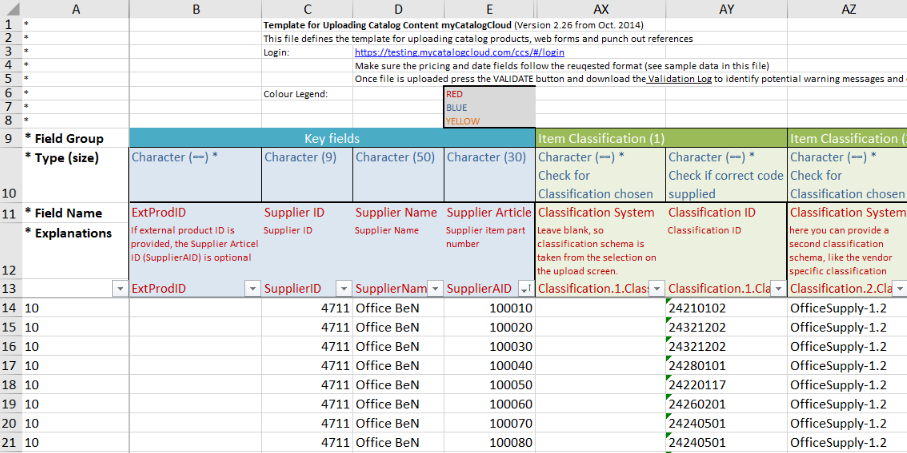Select column B header
This screenshot has height=453, width=907.
(x=195, y=9)
